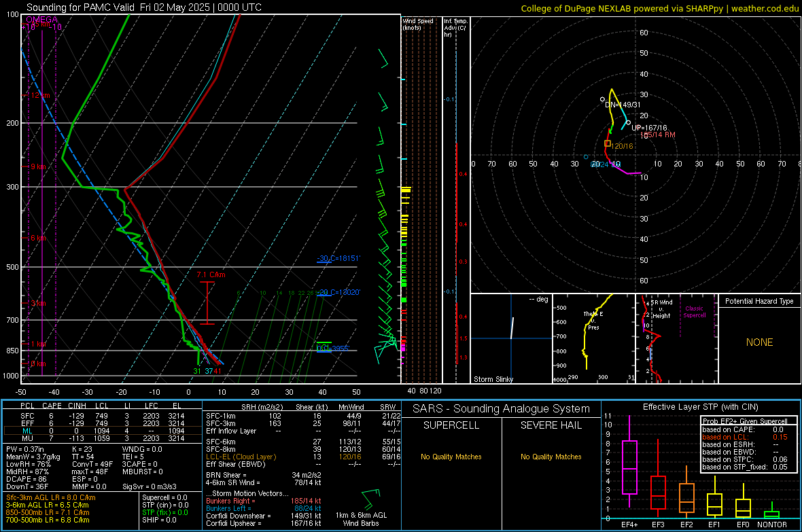Click the SEVERE HAIL column header
The image size is (802, 532).
(x=551, y=425)
